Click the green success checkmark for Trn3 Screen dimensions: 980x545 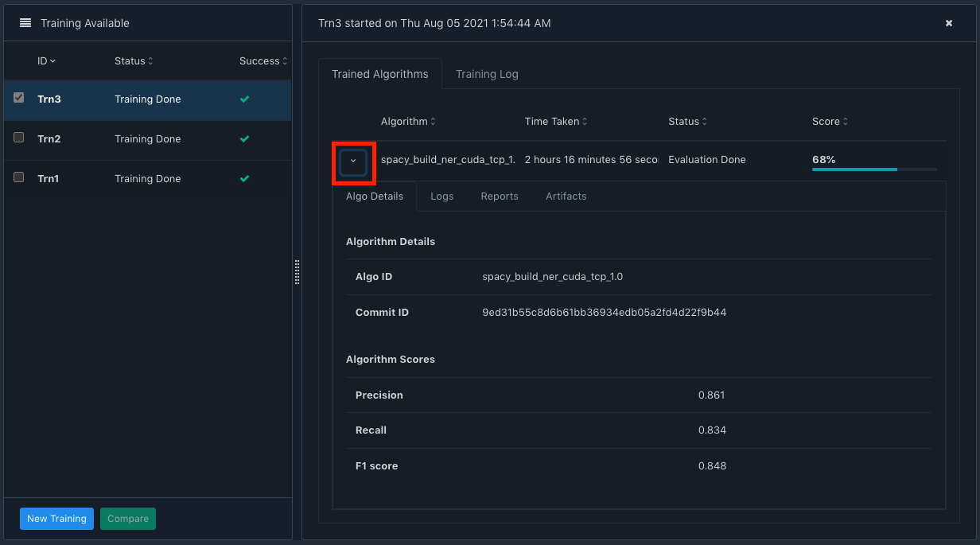[244, 99]
